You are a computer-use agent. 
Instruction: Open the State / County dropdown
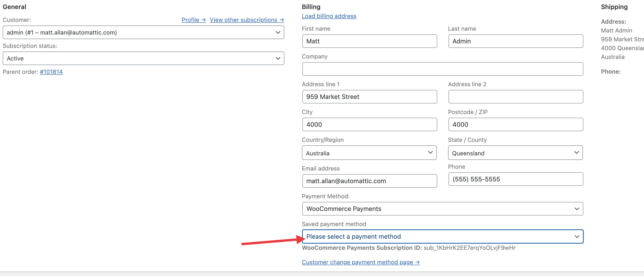[x=515, y=153]
